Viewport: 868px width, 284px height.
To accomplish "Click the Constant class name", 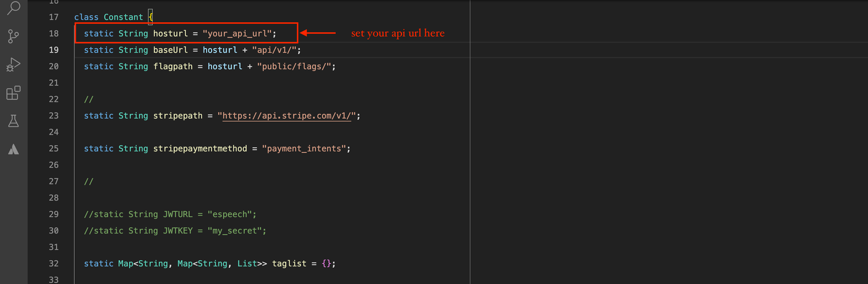I will tap(123, 17).
